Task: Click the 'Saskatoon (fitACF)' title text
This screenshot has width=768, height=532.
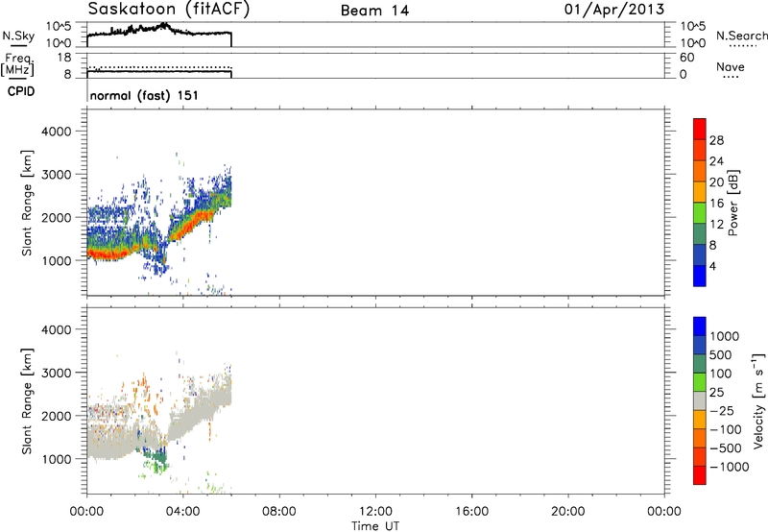Action: point(169,10)
